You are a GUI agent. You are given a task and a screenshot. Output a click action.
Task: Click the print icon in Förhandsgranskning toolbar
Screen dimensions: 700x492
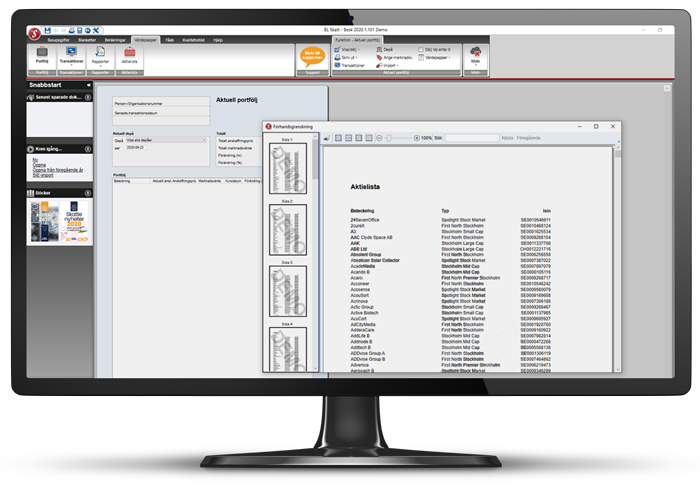[x=327, y=137]
